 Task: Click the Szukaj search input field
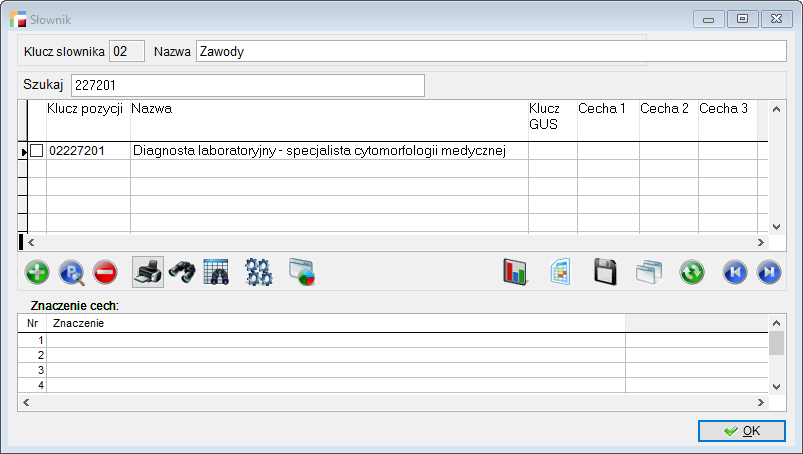pyautogui.click(x=248, y=85)
